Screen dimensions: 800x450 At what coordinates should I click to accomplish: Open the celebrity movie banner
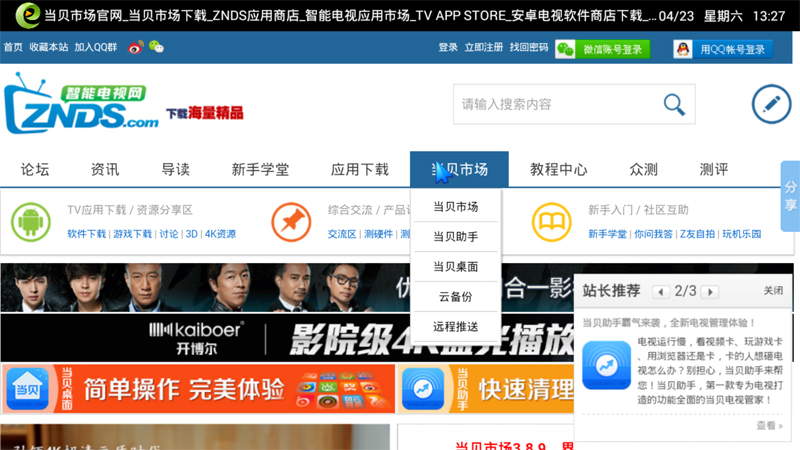287,288
